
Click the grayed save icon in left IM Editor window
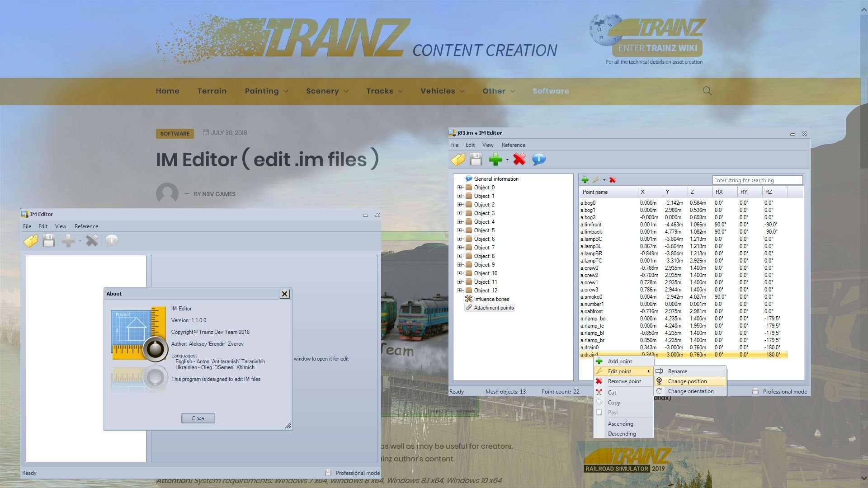pos(49,241)
